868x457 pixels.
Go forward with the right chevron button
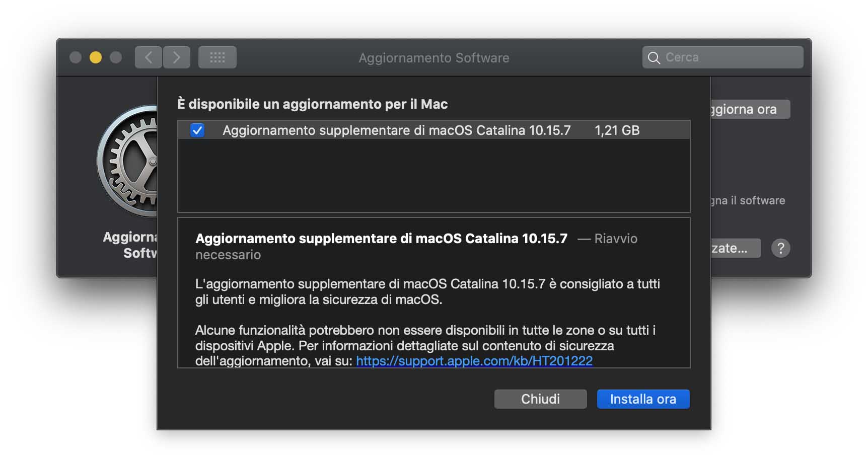click(176, 57)
